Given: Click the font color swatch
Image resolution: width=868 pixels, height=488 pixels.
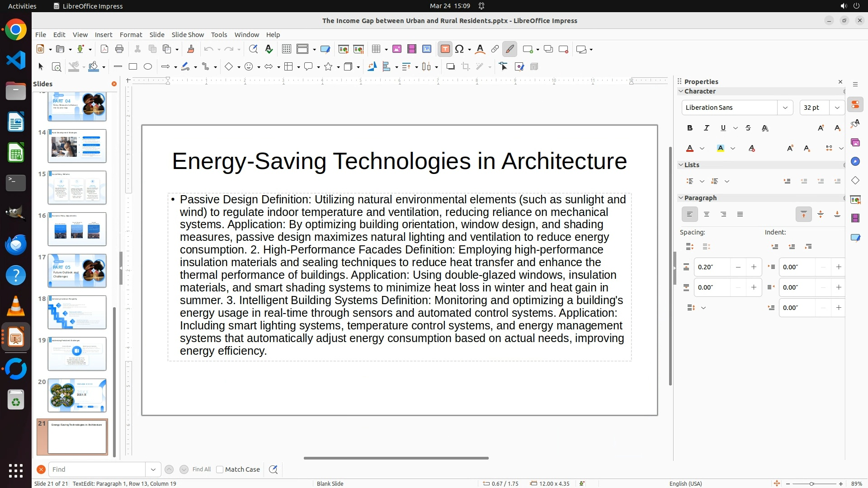Looking at the screenshot, I should click(x=690, y=149).
